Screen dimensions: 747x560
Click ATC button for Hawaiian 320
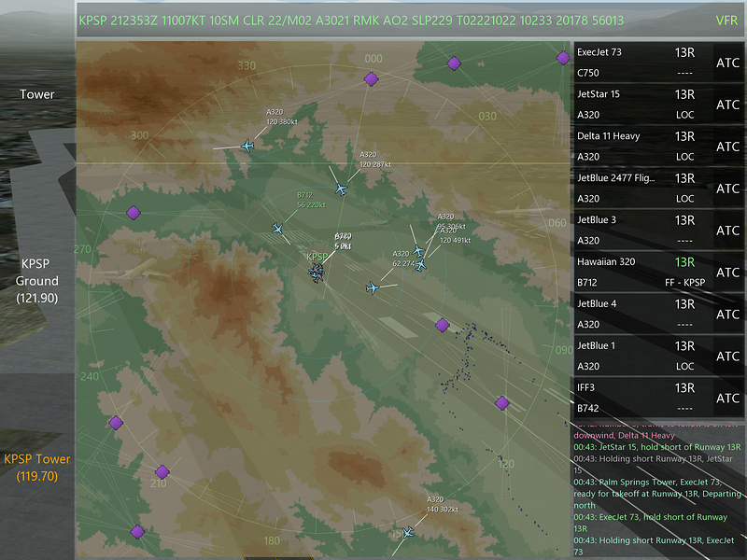pyautogui.click(x=728, y=273)
